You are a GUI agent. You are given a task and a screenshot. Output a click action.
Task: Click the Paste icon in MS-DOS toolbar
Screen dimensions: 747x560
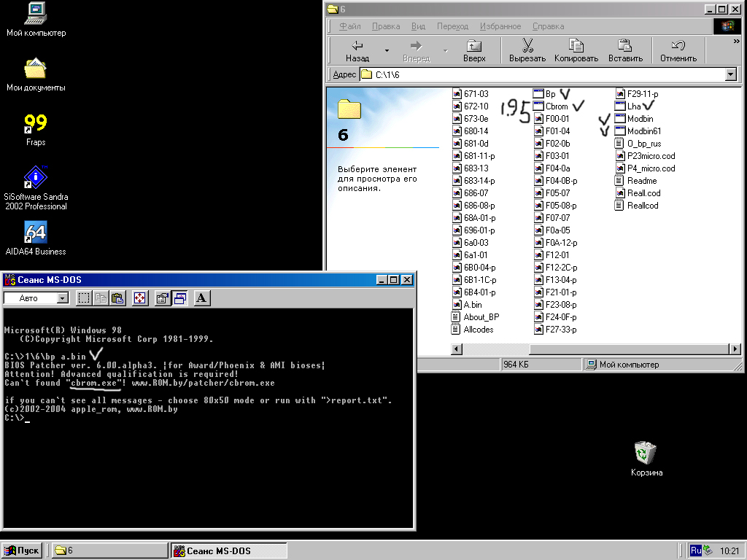click(x=117, y=297)
